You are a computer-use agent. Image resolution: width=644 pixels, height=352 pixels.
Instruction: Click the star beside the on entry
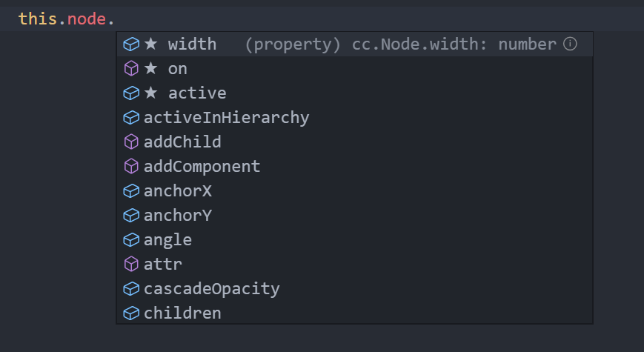(x=150, y=68)
